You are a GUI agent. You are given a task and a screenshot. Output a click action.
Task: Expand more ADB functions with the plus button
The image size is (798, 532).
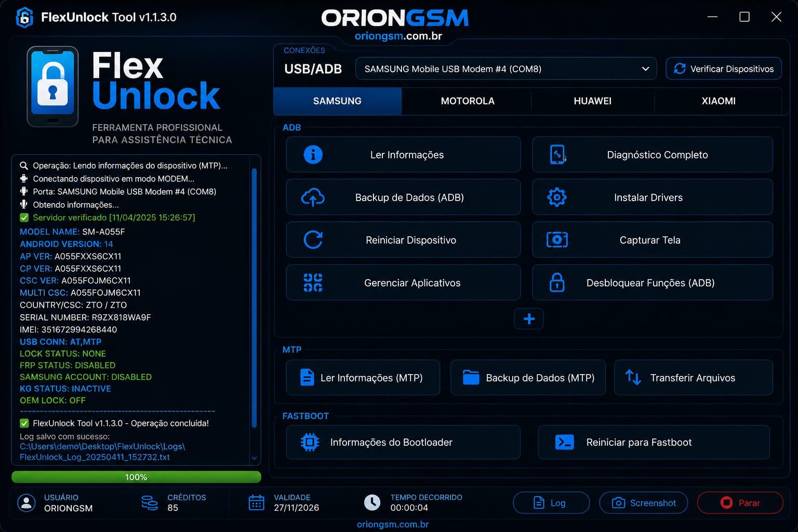point(529,318)
